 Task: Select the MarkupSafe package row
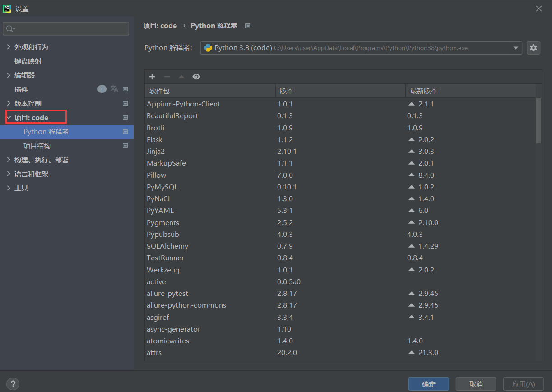tap(340, 163)
